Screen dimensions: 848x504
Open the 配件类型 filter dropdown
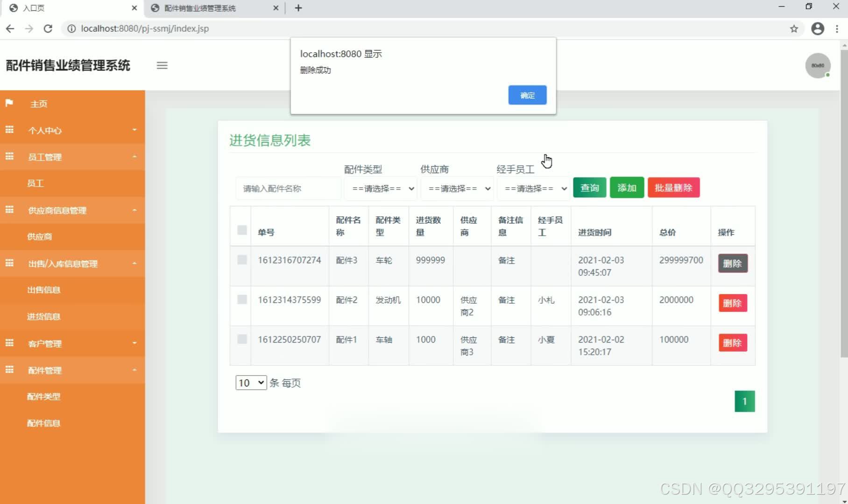381,189
